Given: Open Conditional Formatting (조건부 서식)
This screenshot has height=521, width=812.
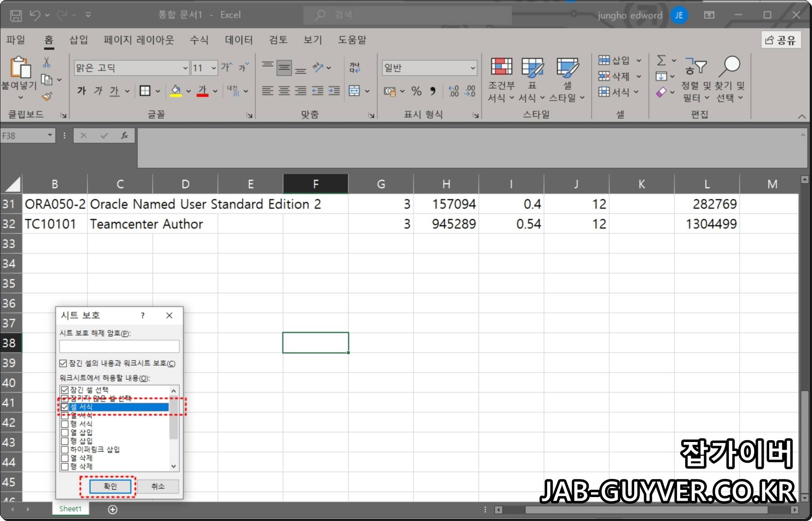Looking at the screenshot, I should (x=501, y=80).
